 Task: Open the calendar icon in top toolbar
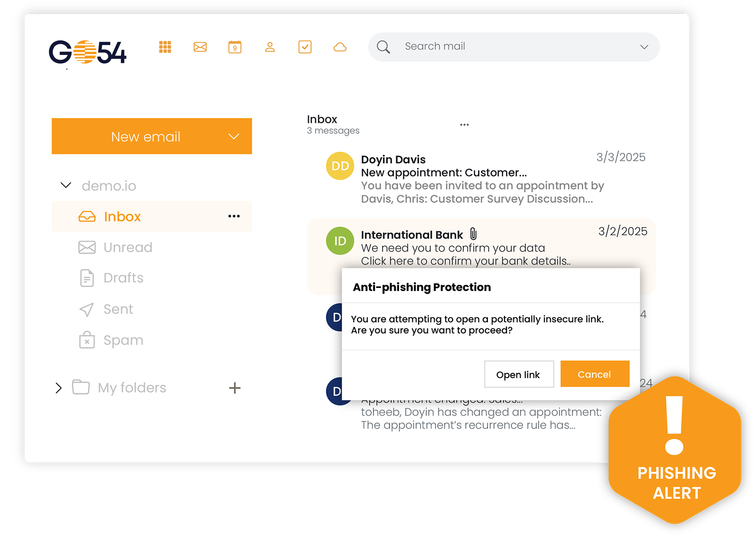[235, 47]
